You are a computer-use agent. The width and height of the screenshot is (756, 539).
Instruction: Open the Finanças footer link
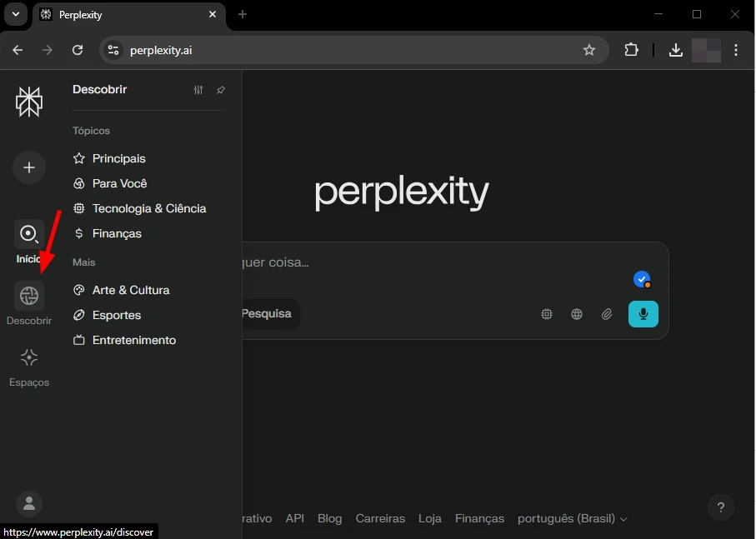[480, 518]
